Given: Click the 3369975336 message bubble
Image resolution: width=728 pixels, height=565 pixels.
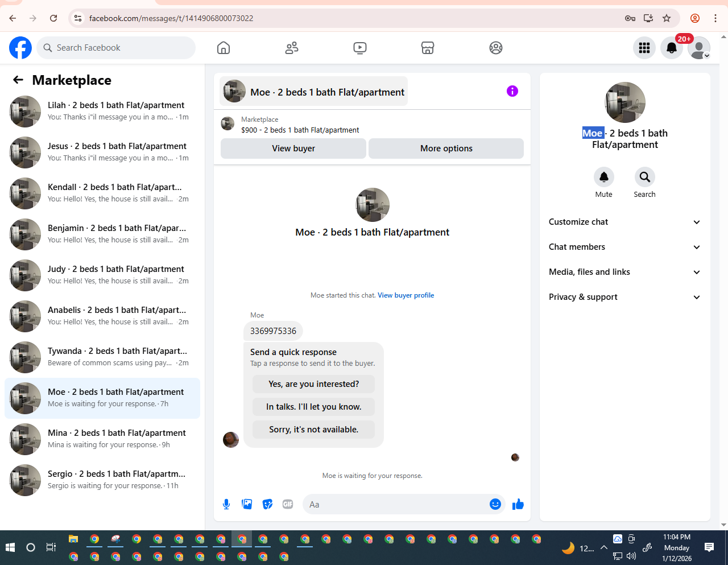Looking at the screenshot, I should click(273, 331).
